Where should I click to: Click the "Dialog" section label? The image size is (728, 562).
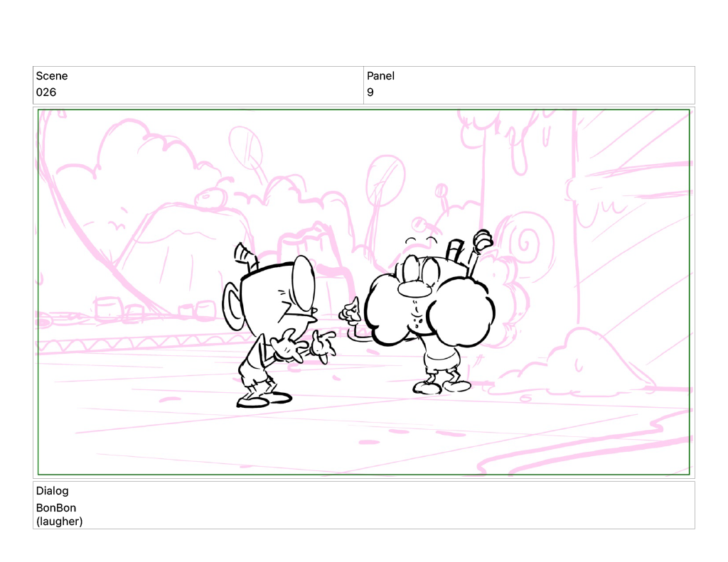click(x=52, y=491)
